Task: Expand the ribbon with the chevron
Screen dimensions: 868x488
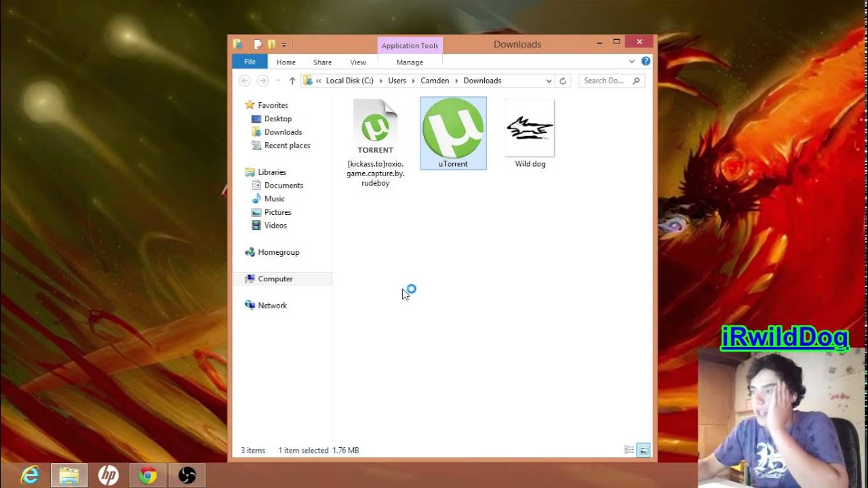Action: pyautogui.click(x=631, y=61)
